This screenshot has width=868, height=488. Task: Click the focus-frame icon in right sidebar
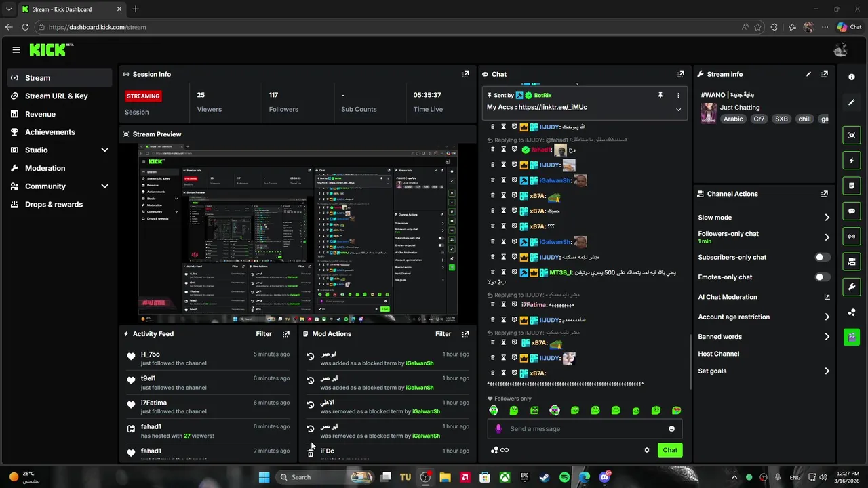[x=852, y=135]
